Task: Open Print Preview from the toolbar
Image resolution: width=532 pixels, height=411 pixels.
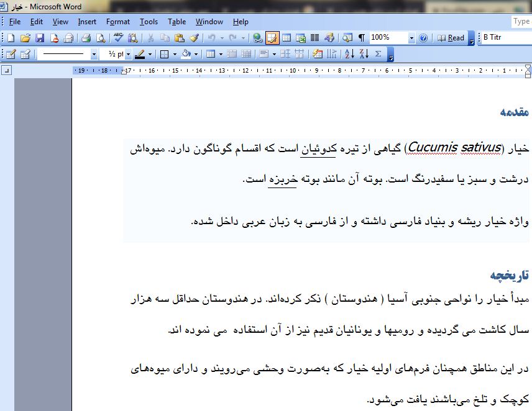Action: click(100, 38)
